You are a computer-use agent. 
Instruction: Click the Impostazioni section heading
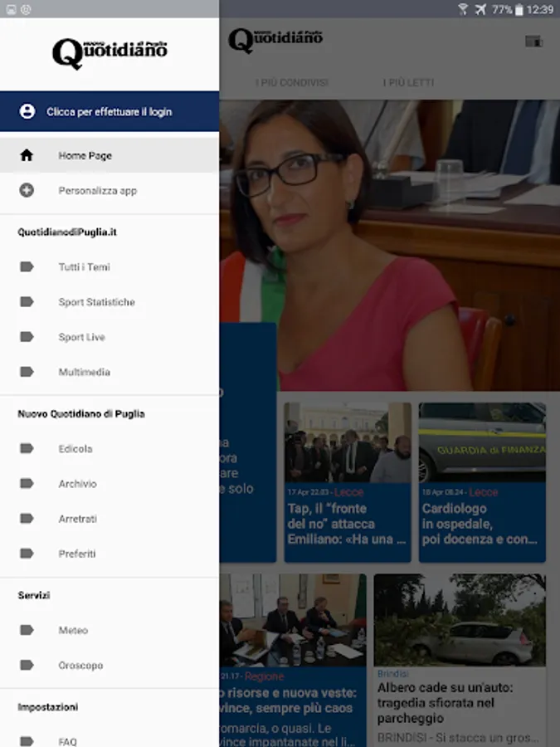pyautogui.click(x=47, y=707)
